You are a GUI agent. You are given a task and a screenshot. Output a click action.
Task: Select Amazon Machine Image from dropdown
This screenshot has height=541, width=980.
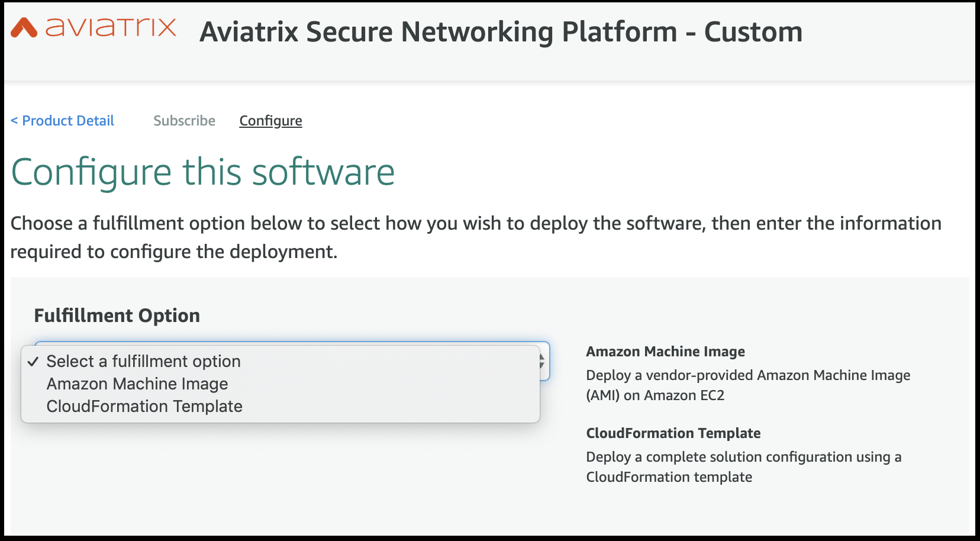pos(281,384)
